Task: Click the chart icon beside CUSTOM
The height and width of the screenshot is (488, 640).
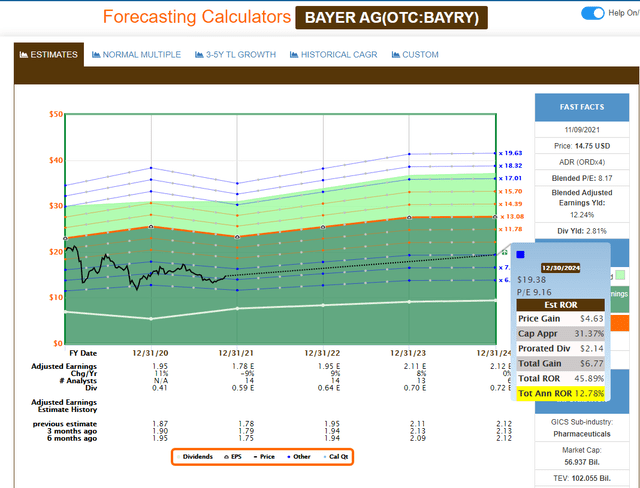Action: pyautogui.click(x=396, y=54)
